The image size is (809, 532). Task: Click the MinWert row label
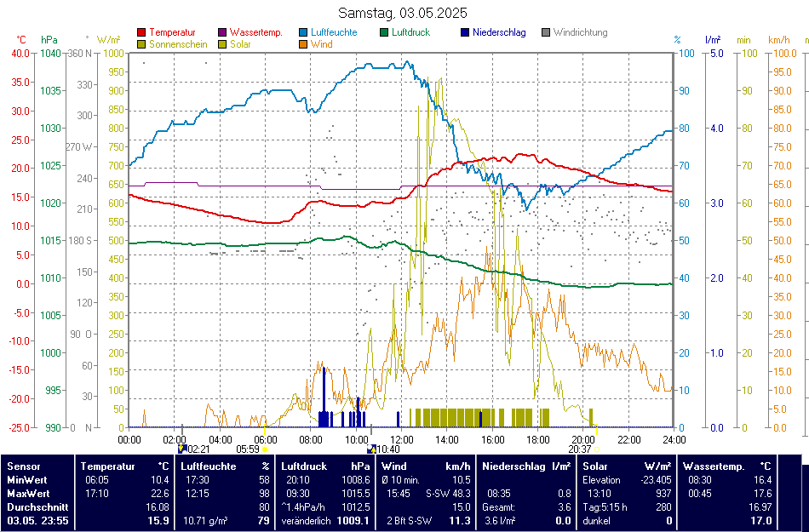pos(27,480)
